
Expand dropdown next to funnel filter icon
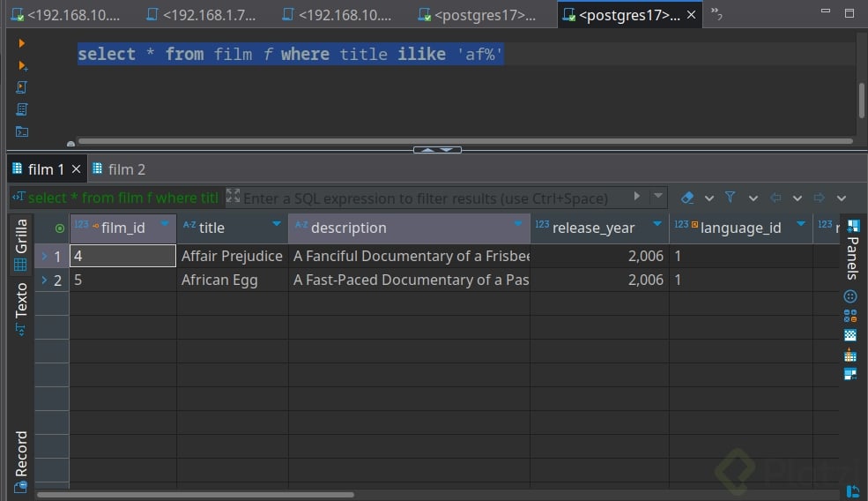tap(753, 198)
